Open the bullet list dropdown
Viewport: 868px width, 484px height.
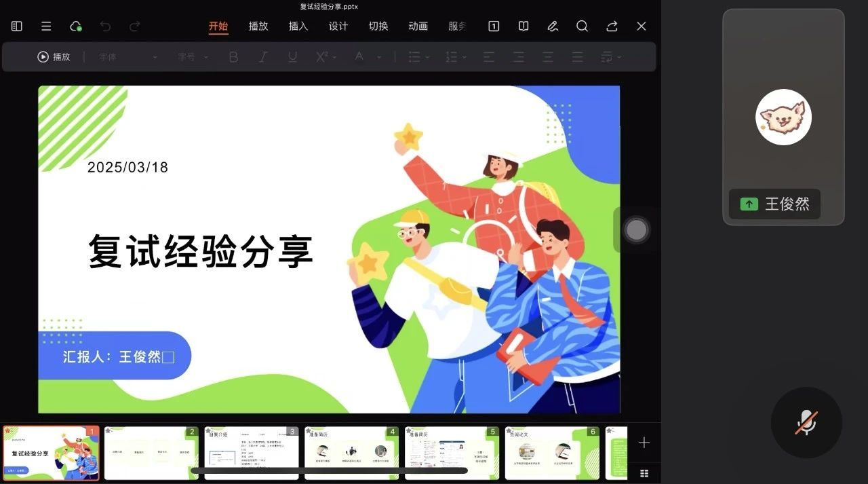point(418,57)
